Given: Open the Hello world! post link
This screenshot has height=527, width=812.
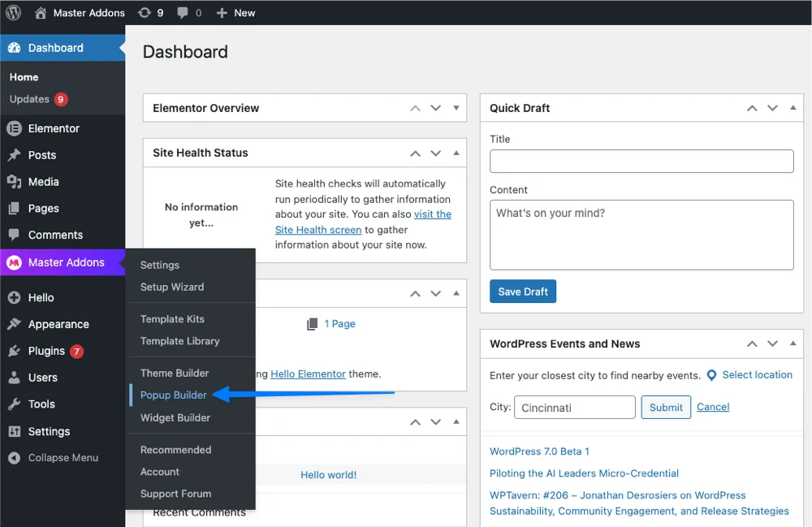Looking at the screenshot, I should tap(328, 474).
